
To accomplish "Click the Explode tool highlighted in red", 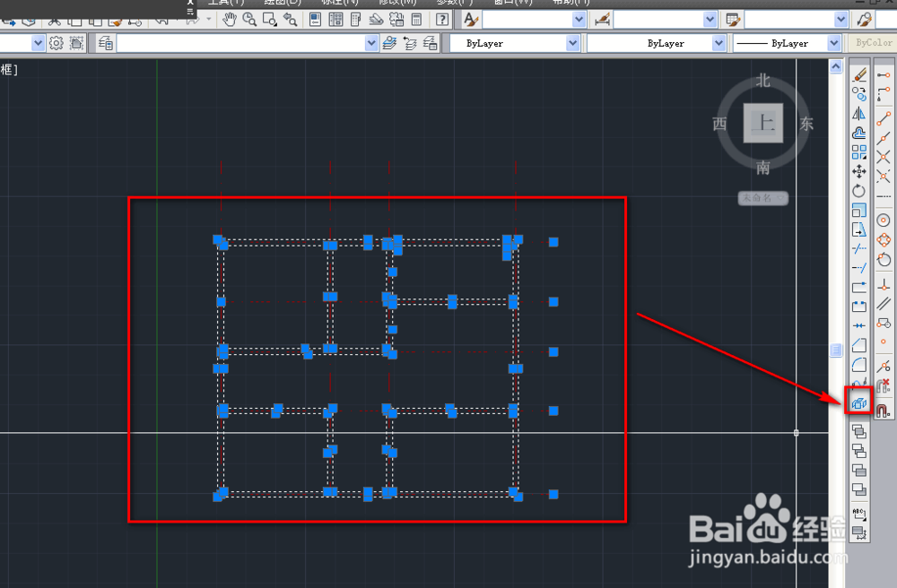I will (858, 402).
